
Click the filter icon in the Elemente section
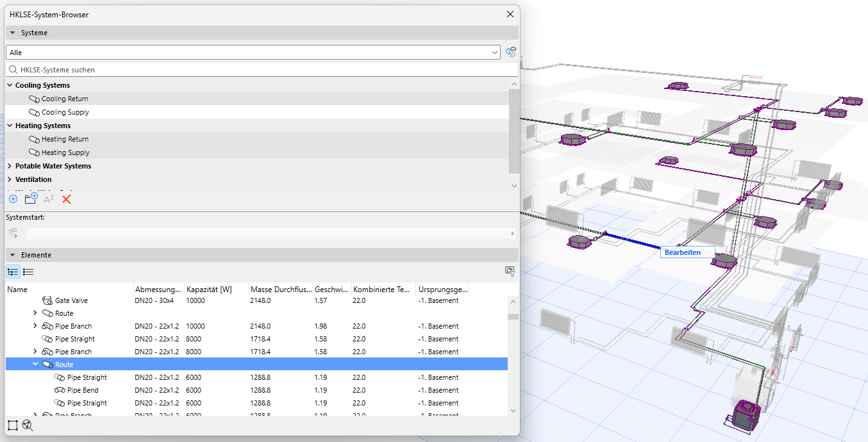510,272
